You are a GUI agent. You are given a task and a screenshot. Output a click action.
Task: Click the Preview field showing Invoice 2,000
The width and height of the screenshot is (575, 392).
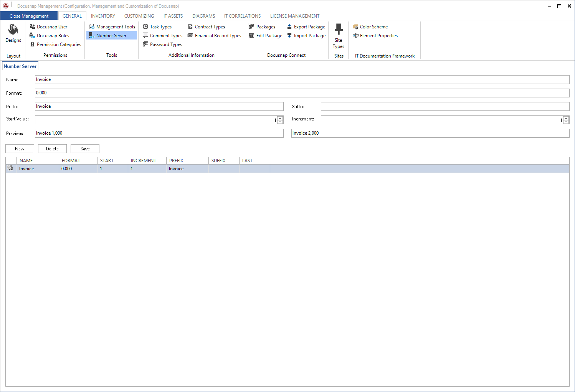click(430, 133)
